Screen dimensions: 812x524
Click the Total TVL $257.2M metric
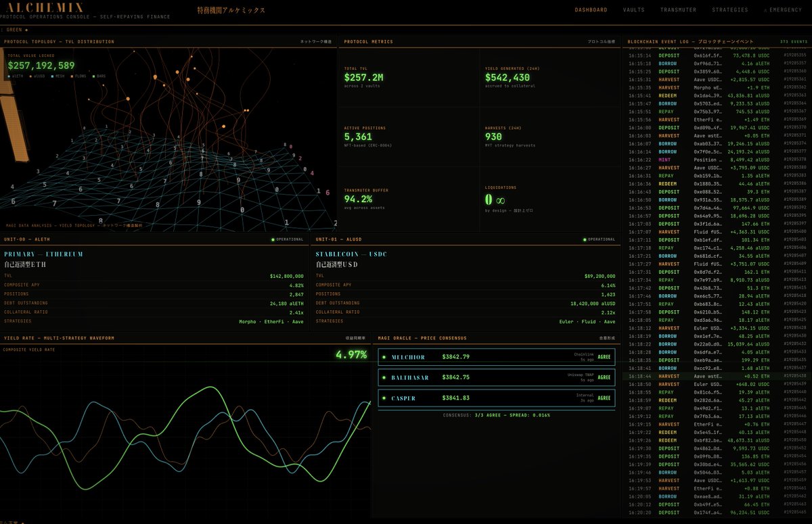click(363, 78)
